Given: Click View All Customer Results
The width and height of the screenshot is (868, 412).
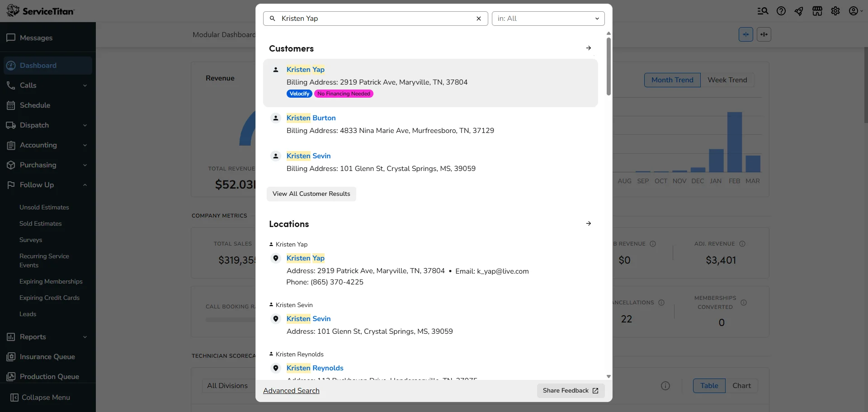Looking at the screenshot, I should [x=311, y=194].
